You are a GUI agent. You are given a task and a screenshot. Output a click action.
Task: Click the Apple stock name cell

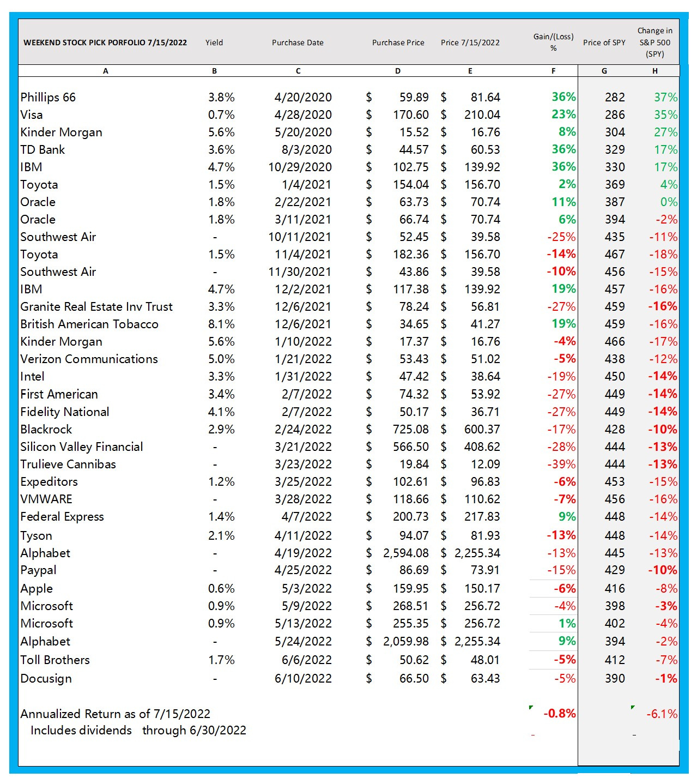(x=37, y=588)
